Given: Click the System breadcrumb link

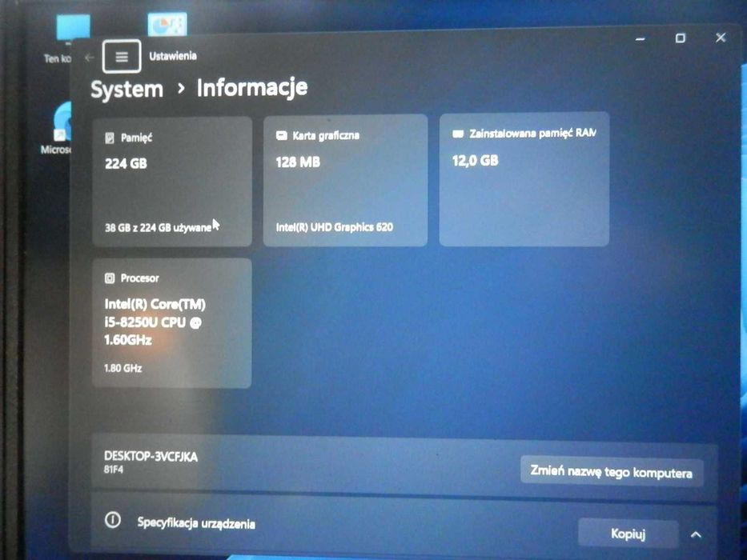Looking at the screenshot, I should (127, 89).
